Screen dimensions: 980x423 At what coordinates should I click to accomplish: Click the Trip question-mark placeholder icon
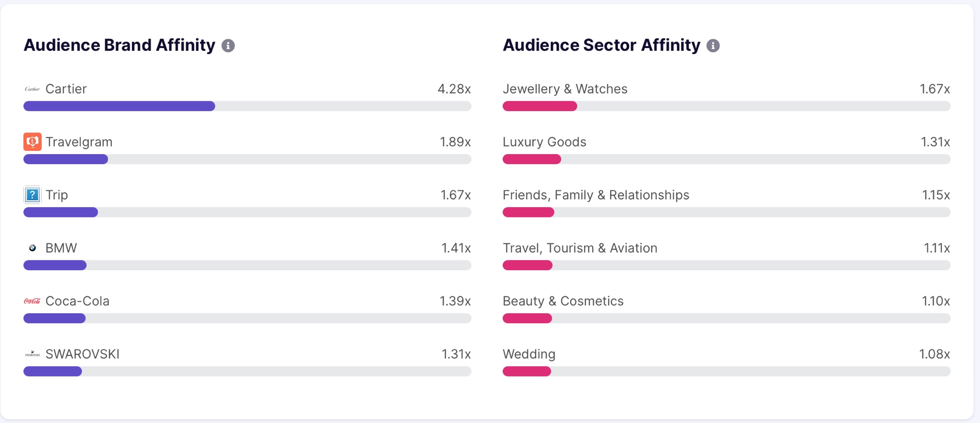coord(32,195)
